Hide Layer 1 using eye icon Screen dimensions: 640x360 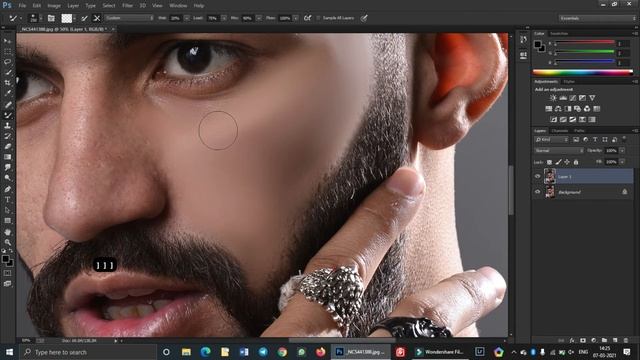point(538,176)
